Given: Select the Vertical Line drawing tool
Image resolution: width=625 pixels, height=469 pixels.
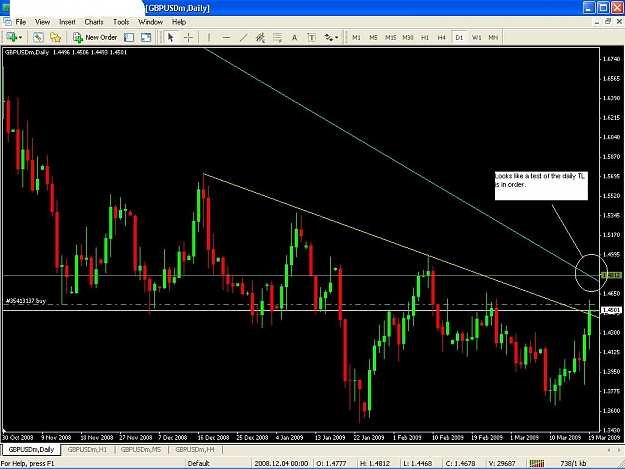Looking at the screenshot, I should point(209,37).
